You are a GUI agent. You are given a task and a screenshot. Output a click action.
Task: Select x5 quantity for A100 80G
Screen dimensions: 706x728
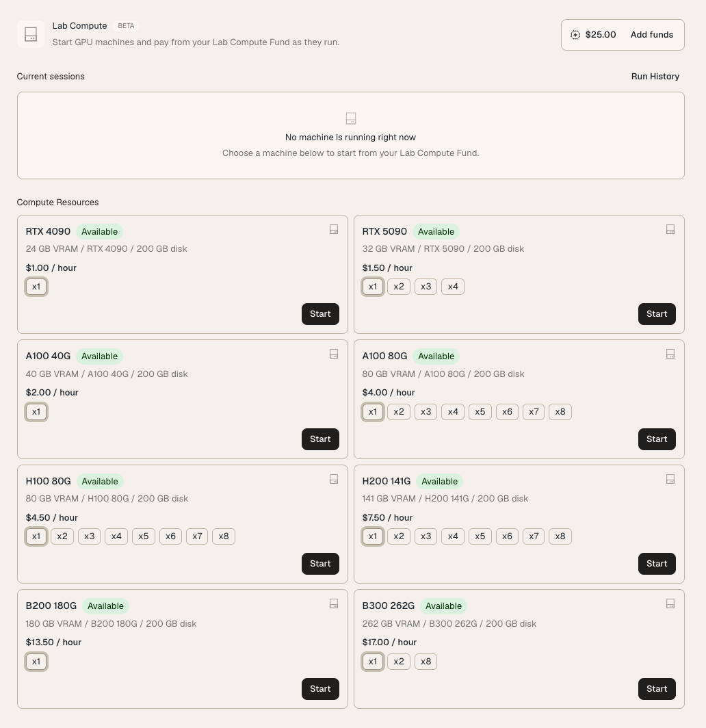480,412
